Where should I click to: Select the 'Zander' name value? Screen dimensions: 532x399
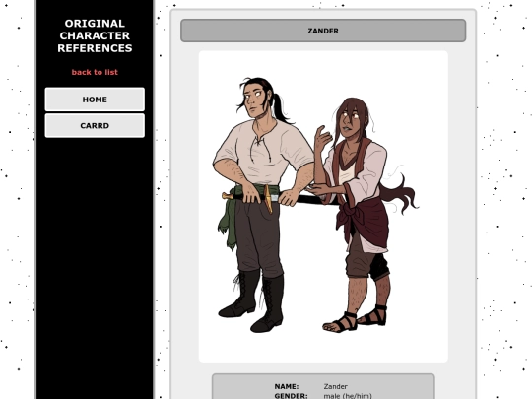[x=335, y=386]
